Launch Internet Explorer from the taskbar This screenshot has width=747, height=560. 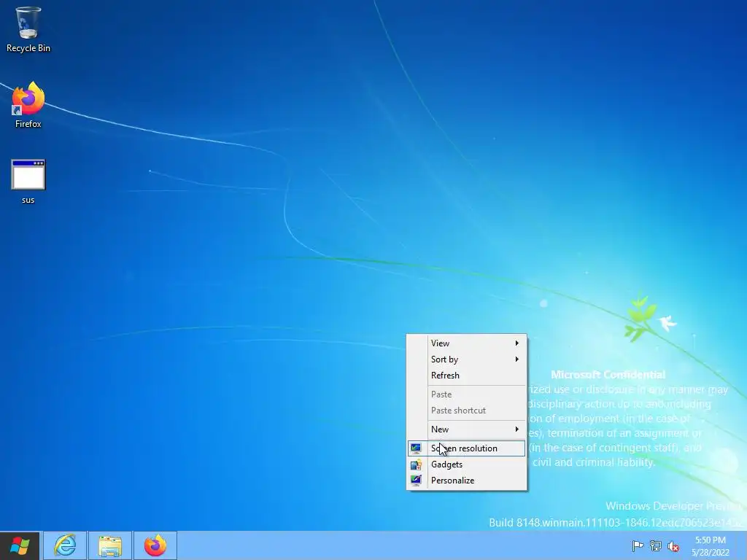pos(65,545)
